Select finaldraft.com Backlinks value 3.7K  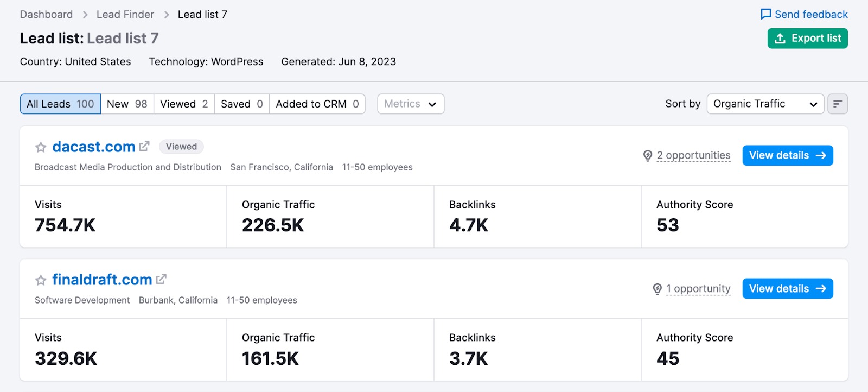pos(469,358)
